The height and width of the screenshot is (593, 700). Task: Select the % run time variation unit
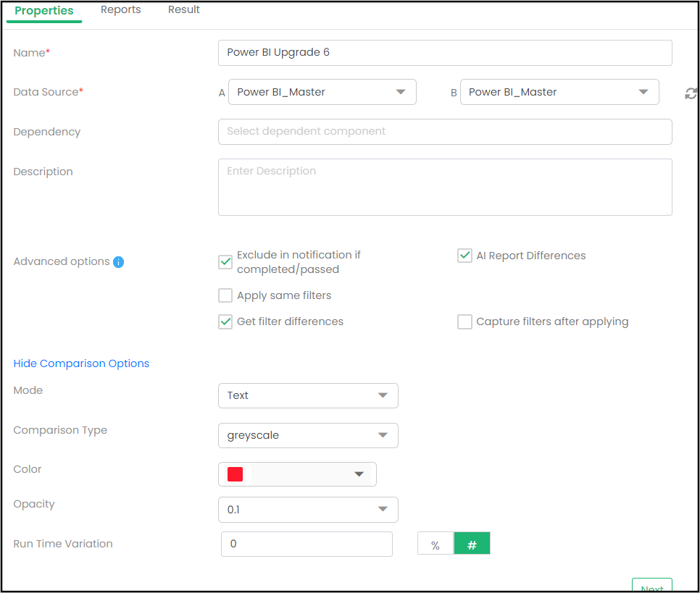pos(436,544)
